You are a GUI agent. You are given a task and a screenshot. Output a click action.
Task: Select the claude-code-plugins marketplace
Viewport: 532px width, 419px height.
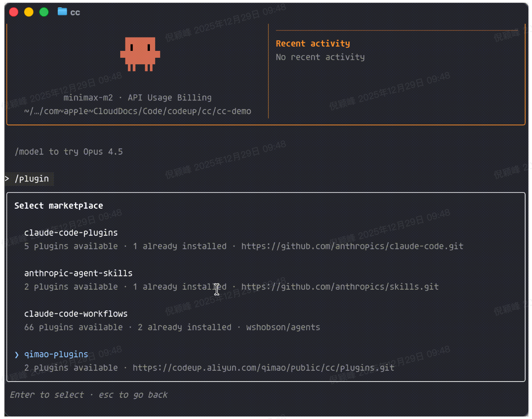coord(71,233)
